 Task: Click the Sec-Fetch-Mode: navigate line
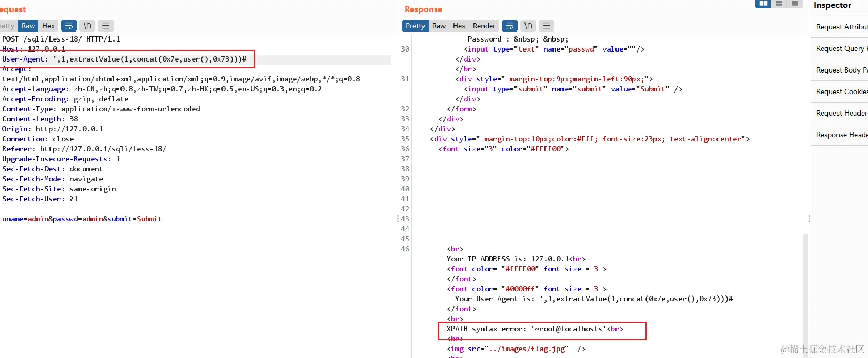(53, 179)
